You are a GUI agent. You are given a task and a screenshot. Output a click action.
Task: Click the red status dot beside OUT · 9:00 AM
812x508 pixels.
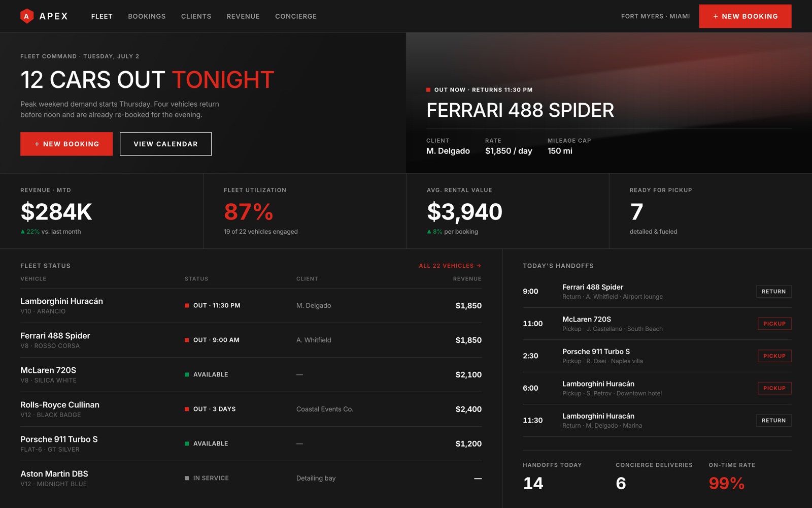pos(187,340)
